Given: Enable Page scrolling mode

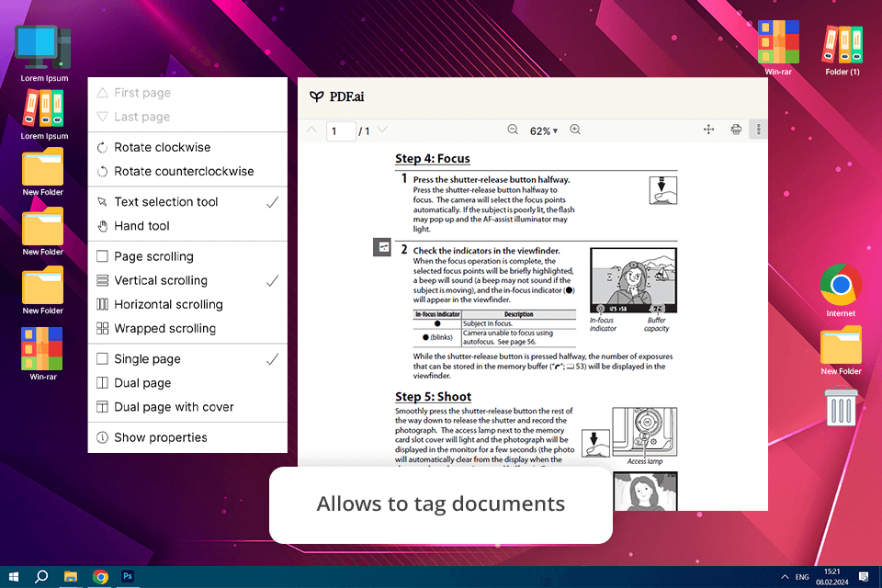Looking at the screenshot, I should point(187,256).
